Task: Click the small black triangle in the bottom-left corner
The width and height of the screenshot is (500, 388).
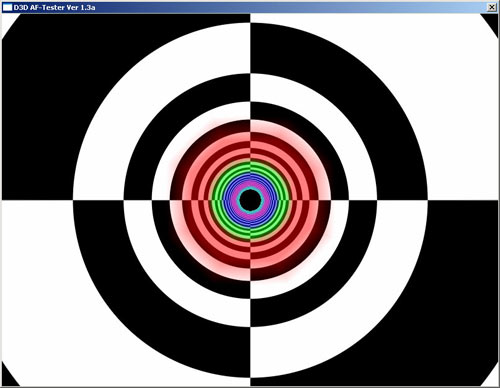Action: pos(8,377)
